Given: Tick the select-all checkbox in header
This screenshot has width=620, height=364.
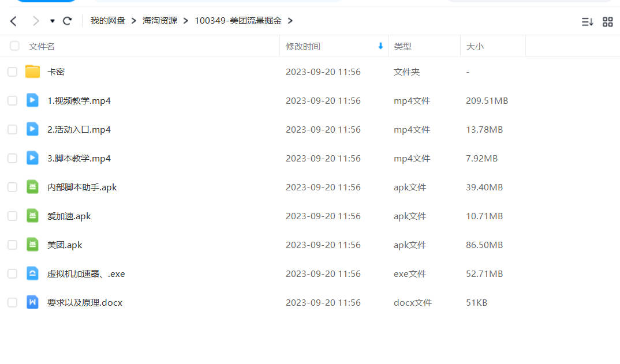Looking at the screenshot, I should pyautogui.click(x=14, y=46).
